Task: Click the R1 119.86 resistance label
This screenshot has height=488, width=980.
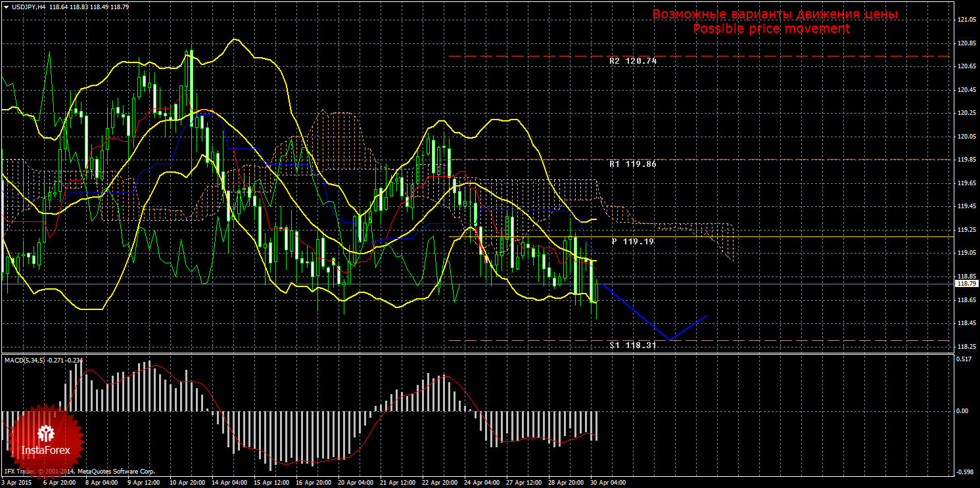Action: [632, 164]
